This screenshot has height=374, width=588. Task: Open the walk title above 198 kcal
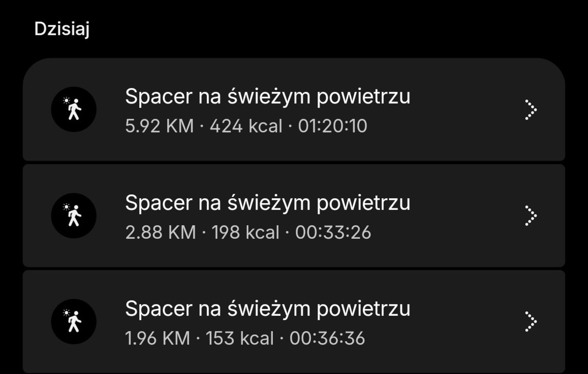268,203
